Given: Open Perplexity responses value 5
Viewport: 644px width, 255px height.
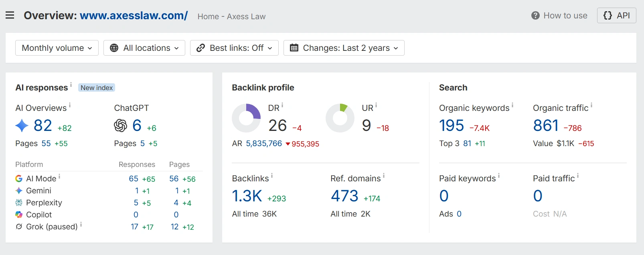Looking at the screenshot, I should point(136,203).
